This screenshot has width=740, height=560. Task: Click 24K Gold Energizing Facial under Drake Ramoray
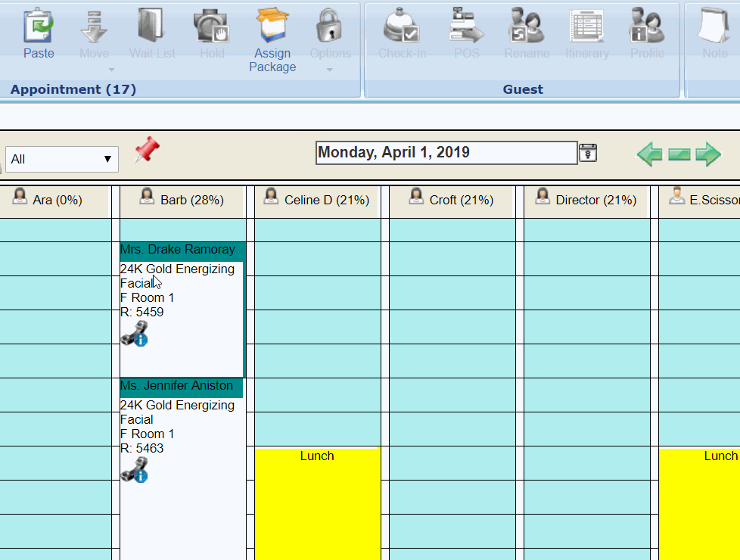(x=178, y=276)
